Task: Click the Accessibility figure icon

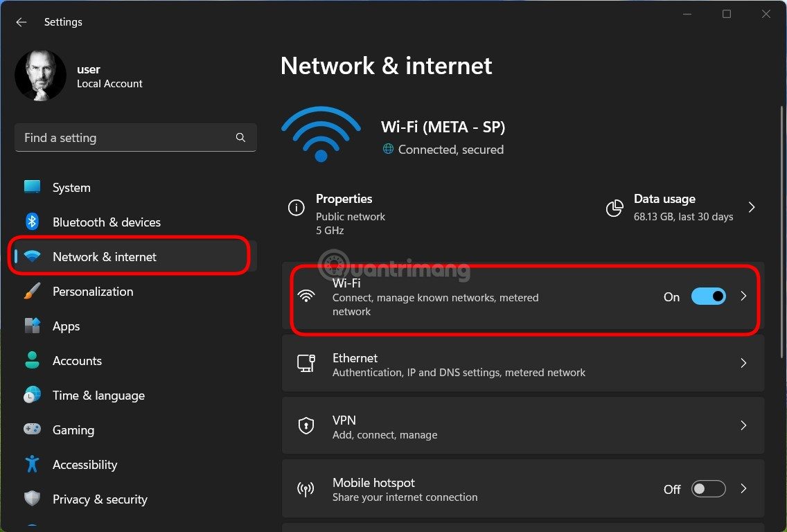Action: (x=32, y=464)
